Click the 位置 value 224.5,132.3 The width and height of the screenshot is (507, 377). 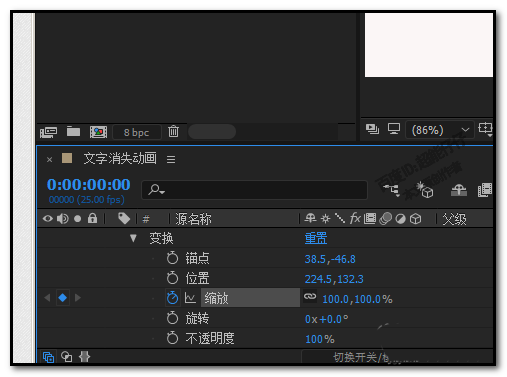334,279
